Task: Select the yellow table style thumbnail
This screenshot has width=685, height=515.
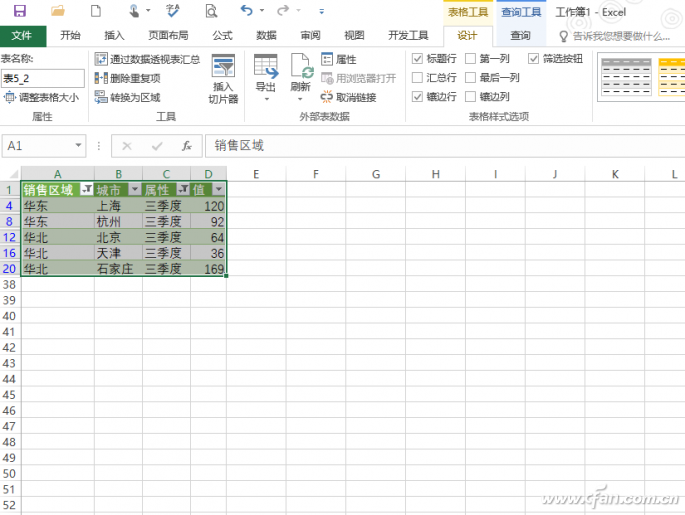Action: (671, 77)
